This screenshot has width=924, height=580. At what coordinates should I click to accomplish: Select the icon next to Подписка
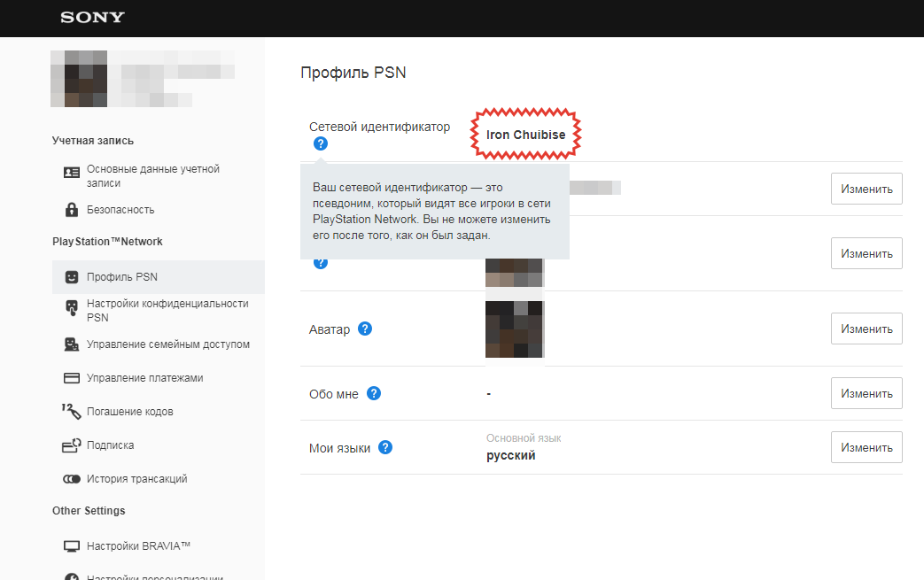coord(71,445)
